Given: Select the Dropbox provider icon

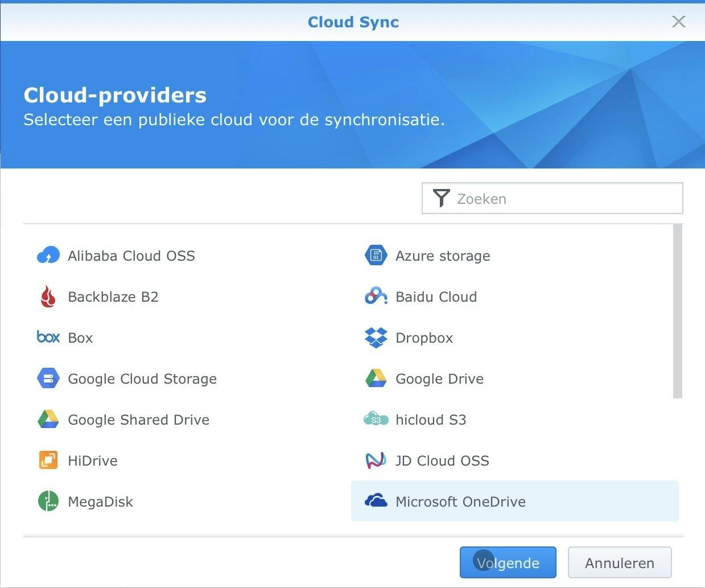Looking at the screenshot, I should click(376, 337).
